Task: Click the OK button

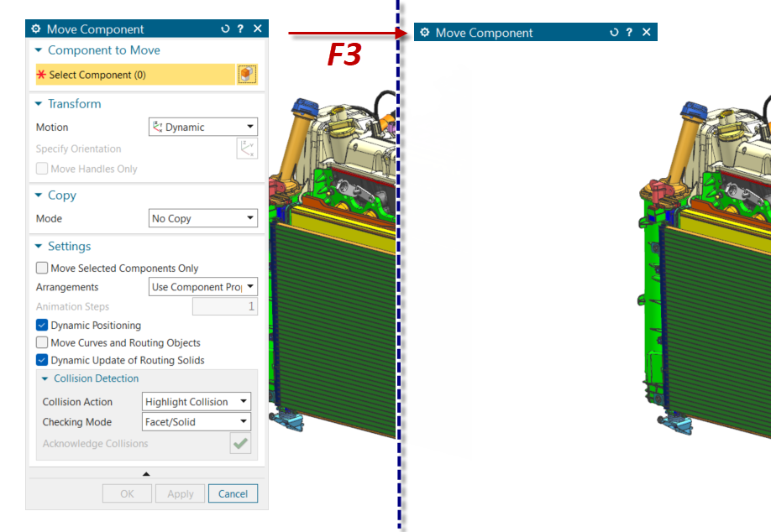Action: pos(127,493)
